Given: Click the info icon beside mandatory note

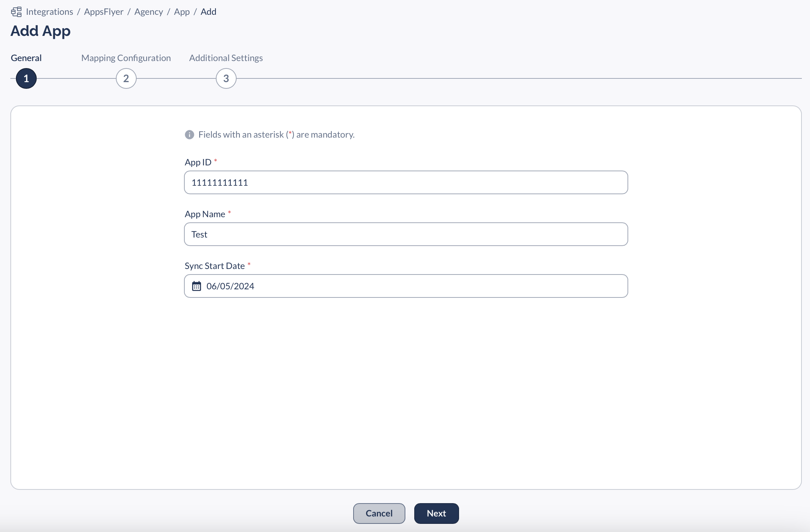Looking at the screenshot, I should [x=189, y=135].
